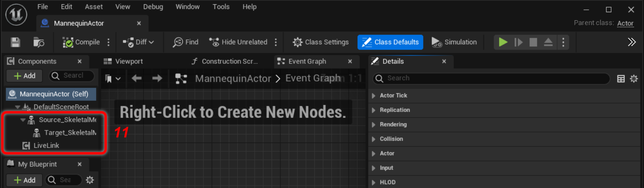Select LiveLink component in the tree

pos(46,146)
